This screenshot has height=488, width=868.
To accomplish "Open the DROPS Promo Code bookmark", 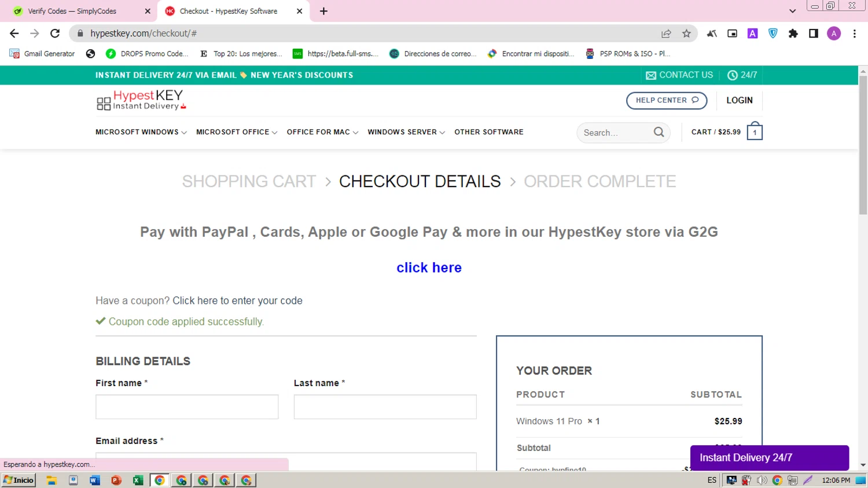I will click(x=148, y=54).
